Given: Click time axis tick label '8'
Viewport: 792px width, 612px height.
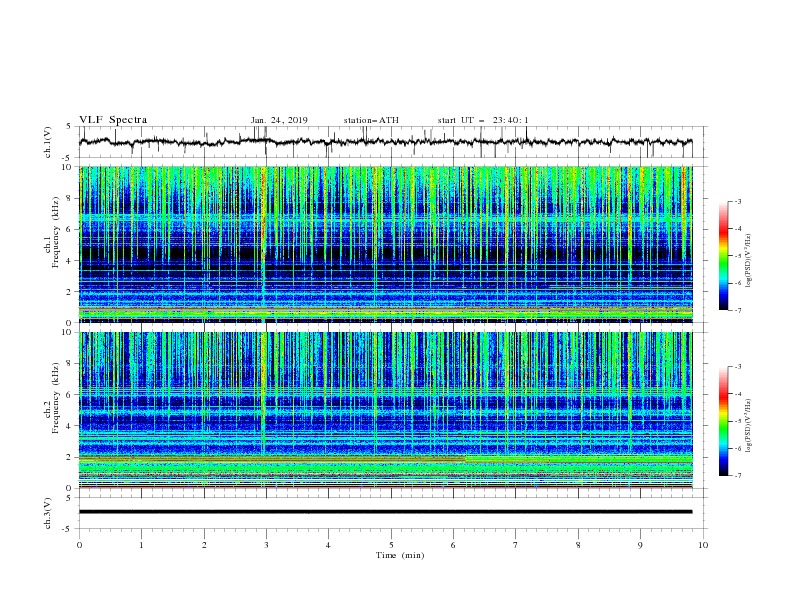Looking at the screenshot, I should [578, 545].
